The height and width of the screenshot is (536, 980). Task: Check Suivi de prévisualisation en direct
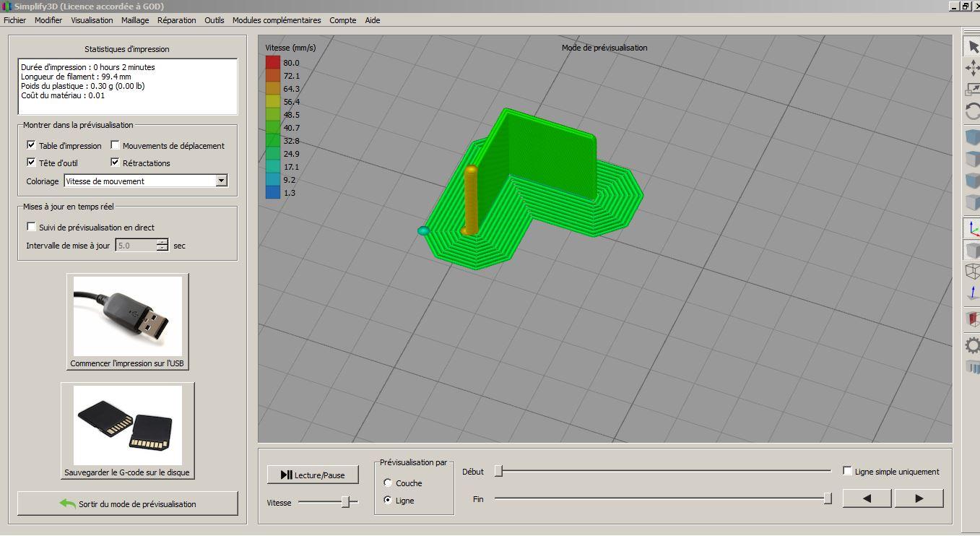click(31, 227)
